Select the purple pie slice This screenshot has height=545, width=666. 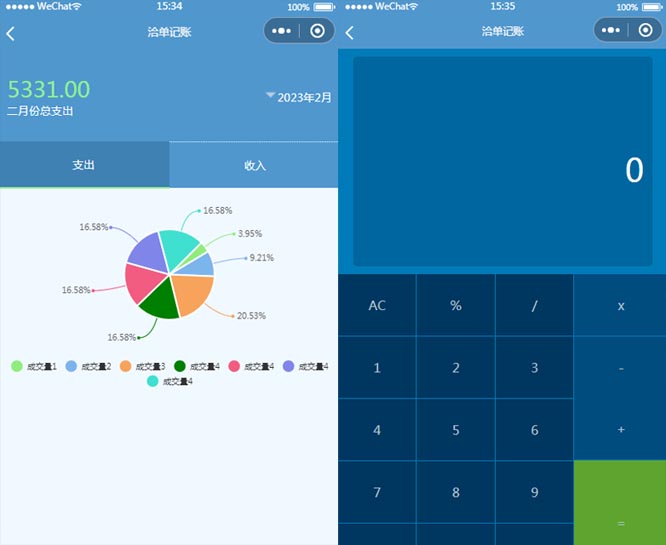click(148, 253)
